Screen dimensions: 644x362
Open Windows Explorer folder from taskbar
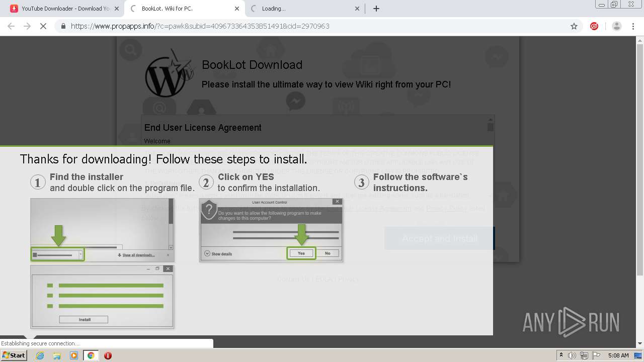click(57, 355)
